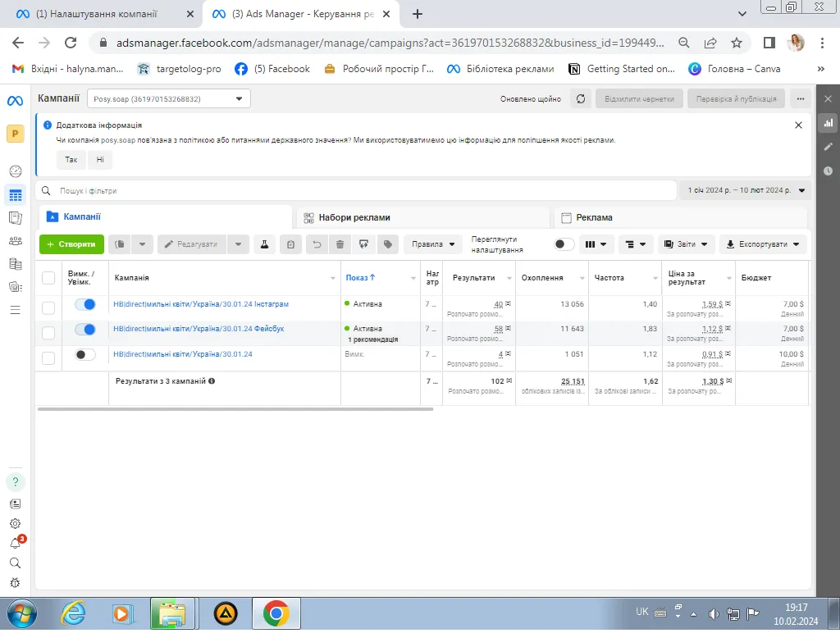Click the tag icon in toolbar
Viewport: 840px width, 633px height.
[x=388, y=244]
